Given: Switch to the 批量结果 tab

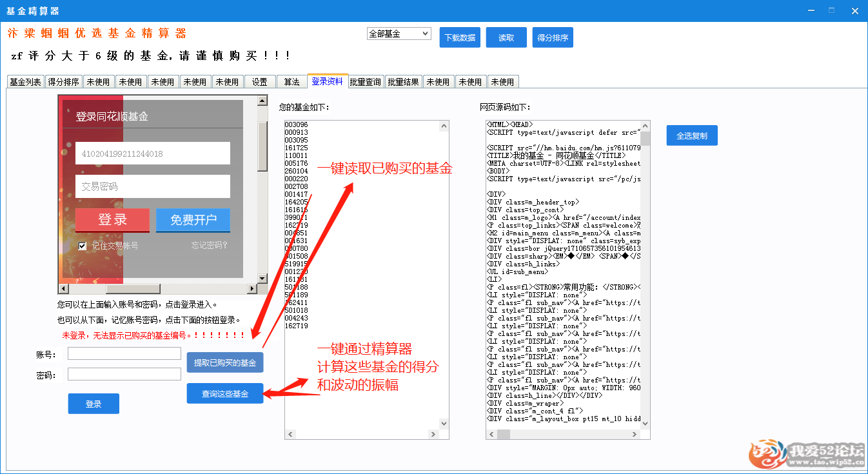Looking at the screenshot, I should [403, 82].
